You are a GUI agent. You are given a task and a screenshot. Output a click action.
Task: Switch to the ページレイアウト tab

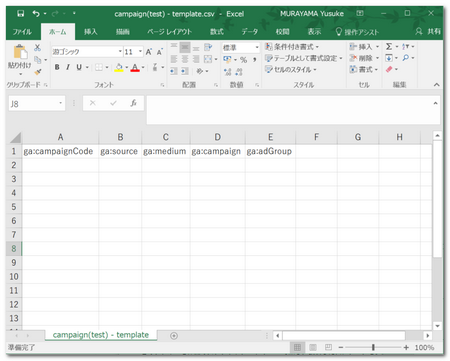[169, 32]
